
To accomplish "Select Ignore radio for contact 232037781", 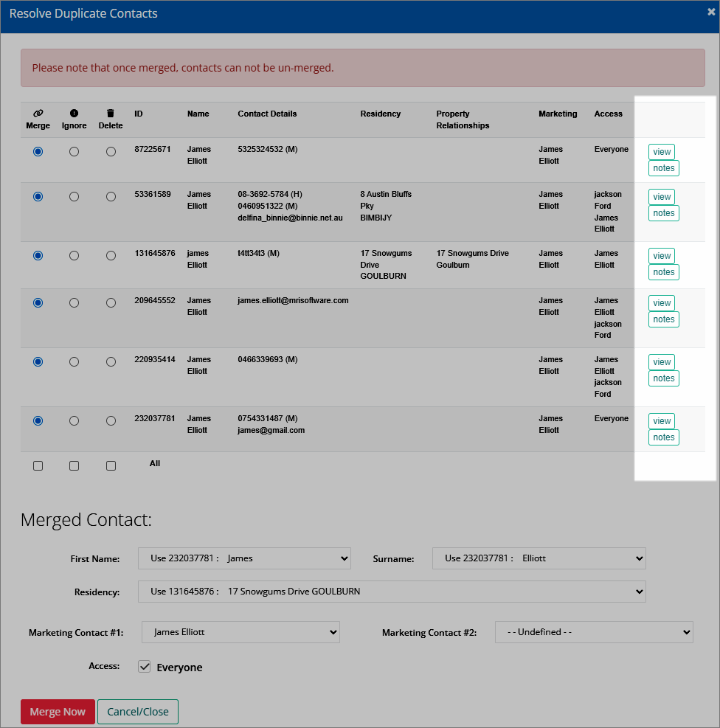I will (x=74, y=421).
